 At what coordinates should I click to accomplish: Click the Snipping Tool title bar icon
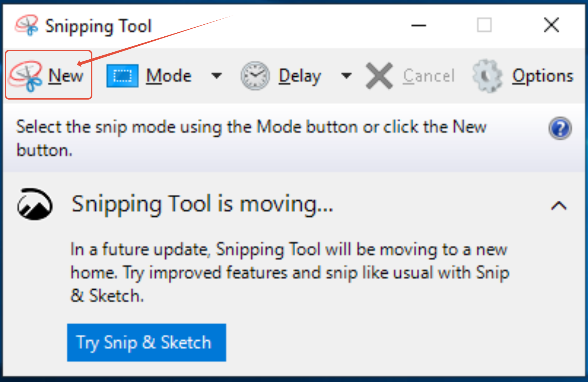click(x=27, y=25)
